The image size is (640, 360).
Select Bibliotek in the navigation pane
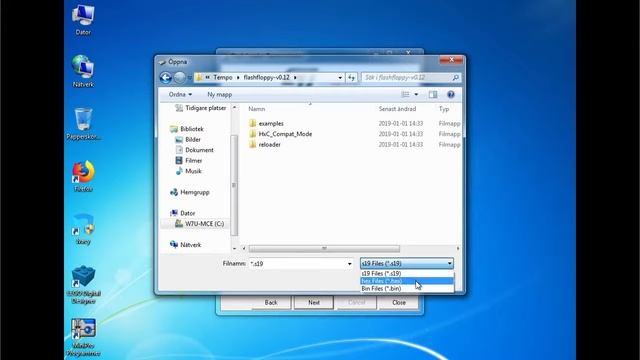[187, 129]
